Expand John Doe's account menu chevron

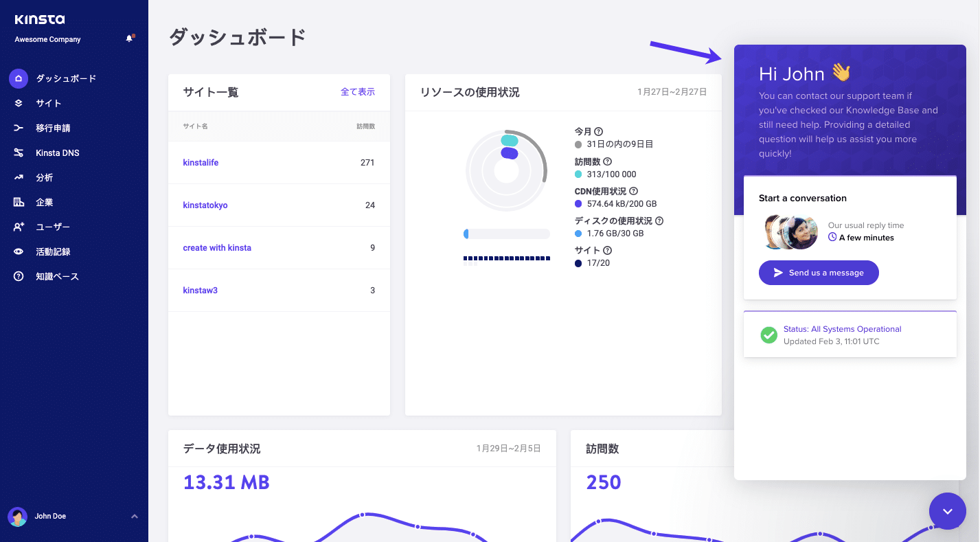[135, 516]
